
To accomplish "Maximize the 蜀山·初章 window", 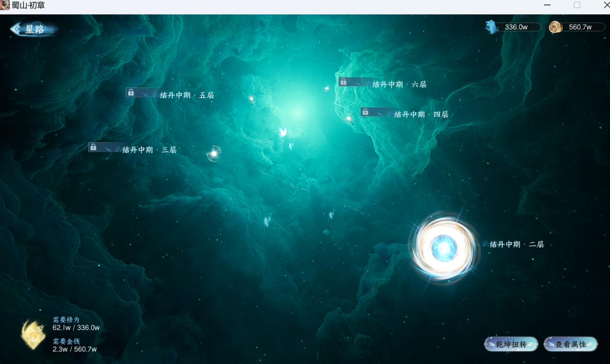I will coord(576,5).
